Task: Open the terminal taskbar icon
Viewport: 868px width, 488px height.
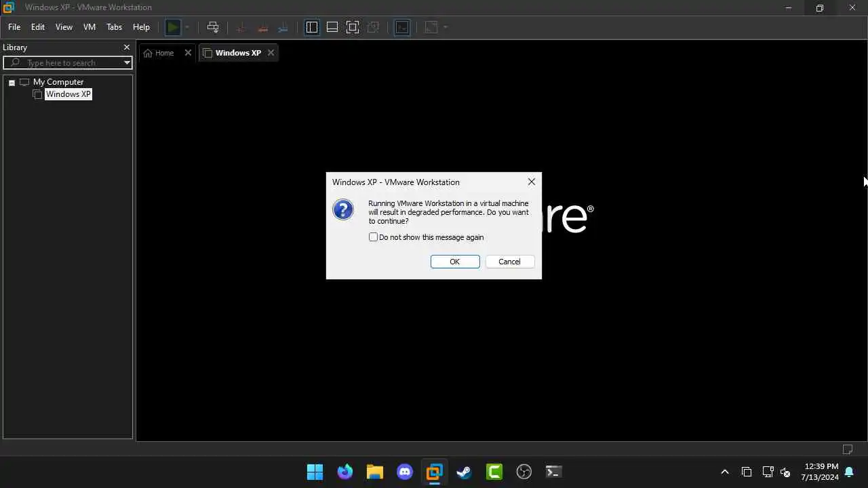Action: pyautogui.click(x=553, y=472)
